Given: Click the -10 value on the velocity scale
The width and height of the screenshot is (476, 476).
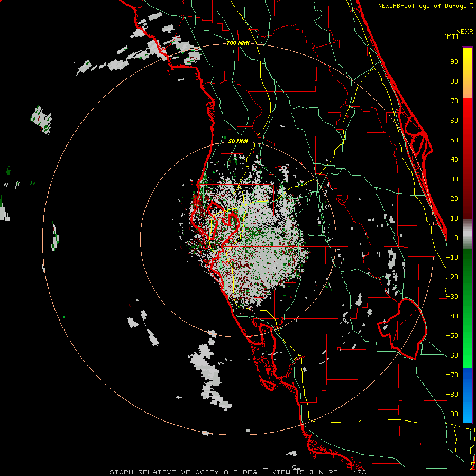Looking at the screenshot, I should tap(452, 258).
